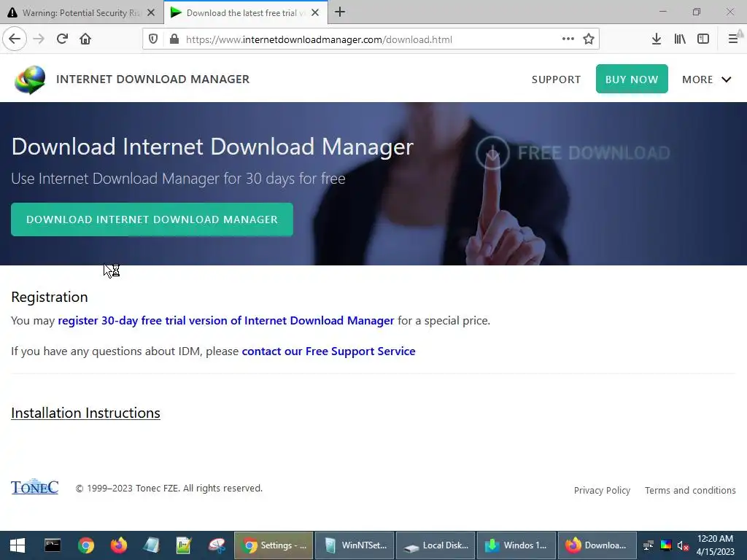Open Installation Instructions link
Screen dimensions: 747x560
(x=86, y=413)
